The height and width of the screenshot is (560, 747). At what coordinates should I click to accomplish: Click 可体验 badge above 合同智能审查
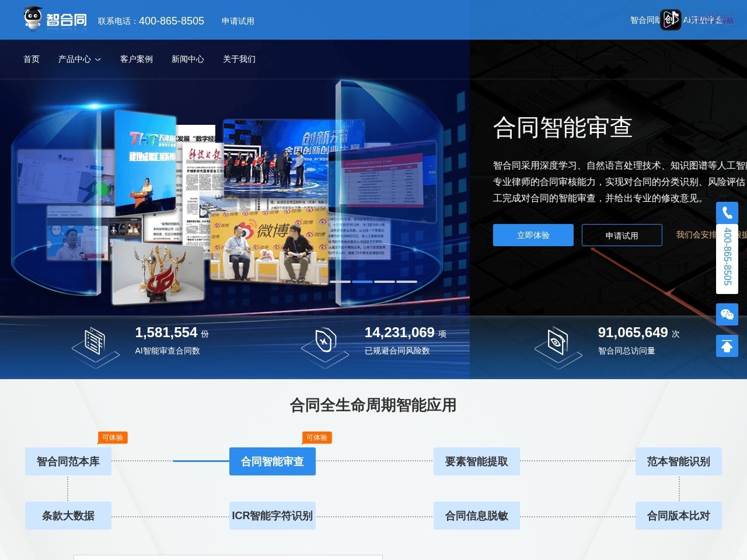[x=317, y=437]
